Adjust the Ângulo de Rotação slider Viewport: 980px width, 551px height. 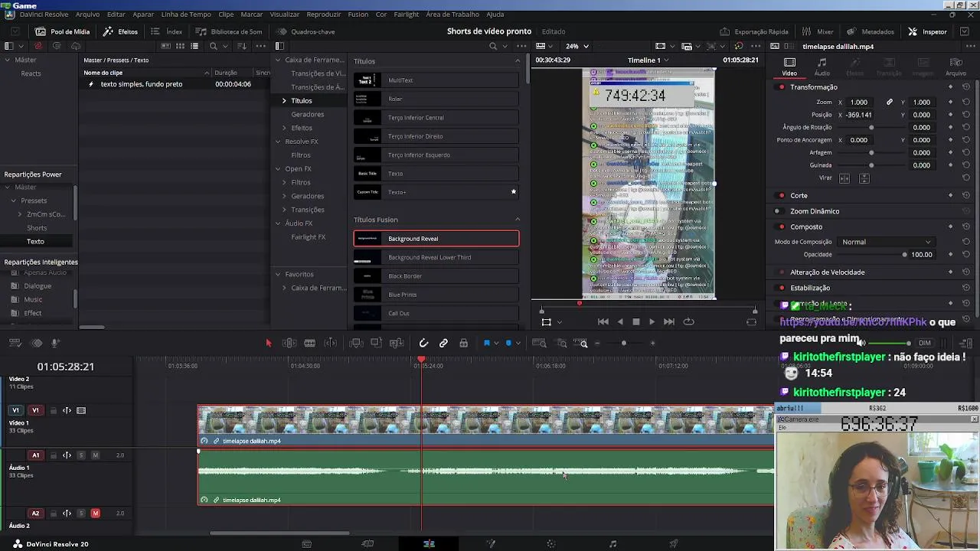click(871, 127)
